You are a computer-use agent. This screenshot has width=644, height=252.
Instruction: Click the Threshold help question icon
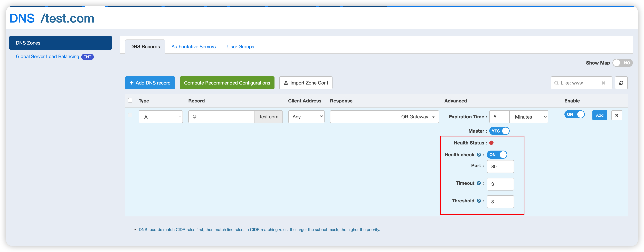click(478, 201)
